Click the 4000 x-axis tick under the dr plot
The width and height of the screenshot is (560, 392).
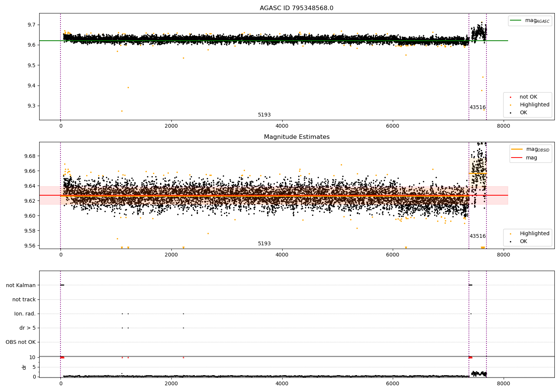click(282, 383)
